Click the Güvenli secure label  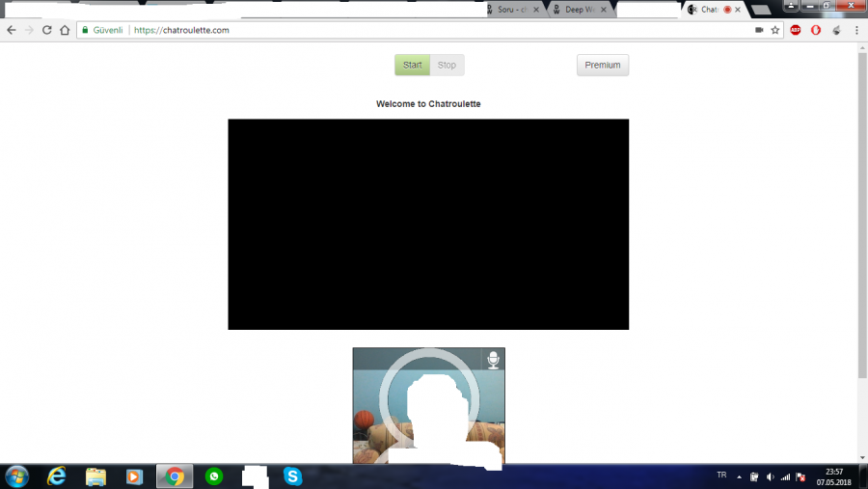click(x=107, y=30)
